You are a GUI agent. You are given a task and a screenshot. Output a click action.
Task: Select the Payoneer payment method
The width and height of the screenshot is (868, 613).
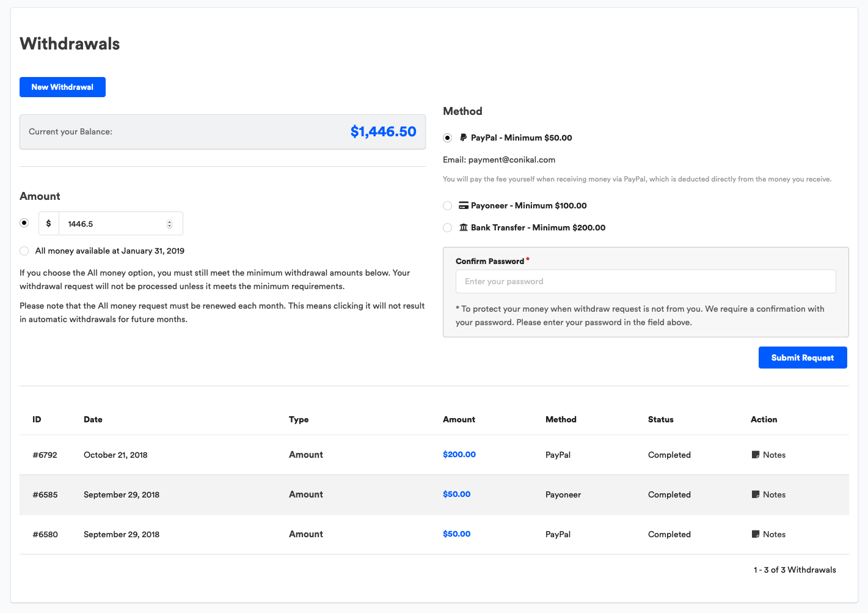pyautogui.click(x=447, y=205)
